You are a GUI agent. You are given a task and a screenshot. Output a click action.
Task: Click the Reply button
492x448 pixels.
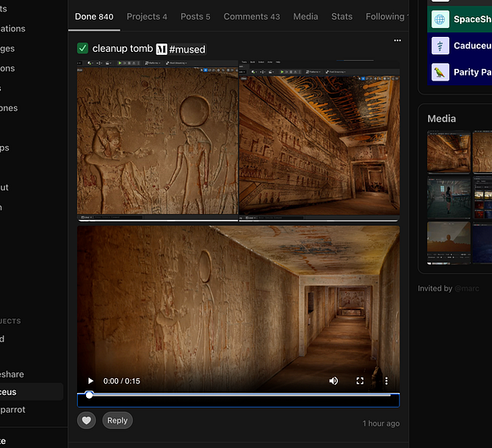tap(117, 420)
